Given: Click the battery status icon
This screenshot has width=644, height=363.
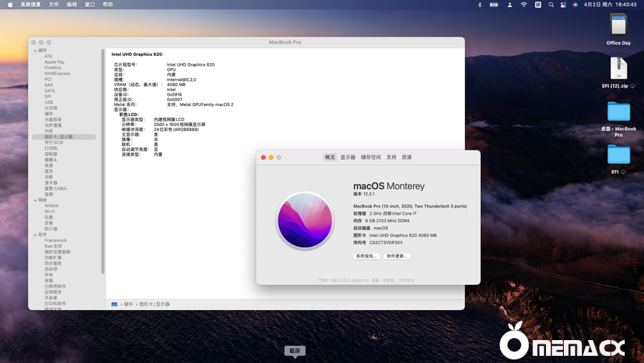Looking at the screenshot, I should point(494,4).
